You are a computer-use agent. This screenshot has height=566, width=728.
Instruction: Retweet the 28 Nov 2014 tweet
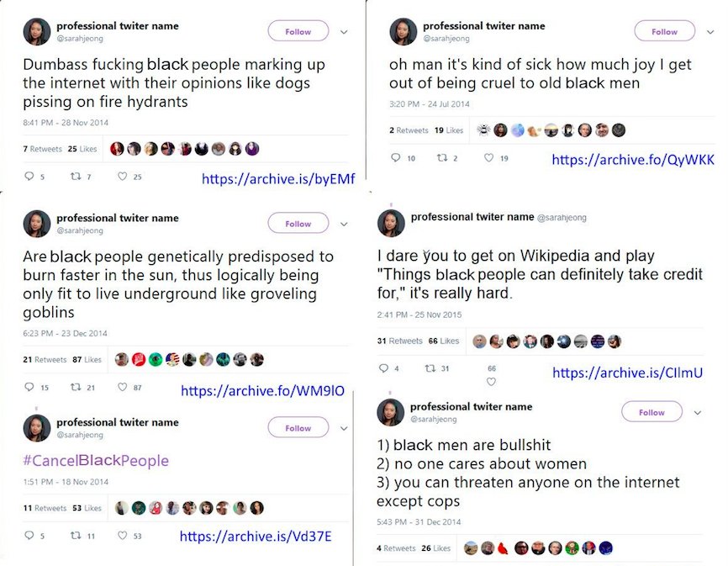pyautogui.click(x=74, y=177)
